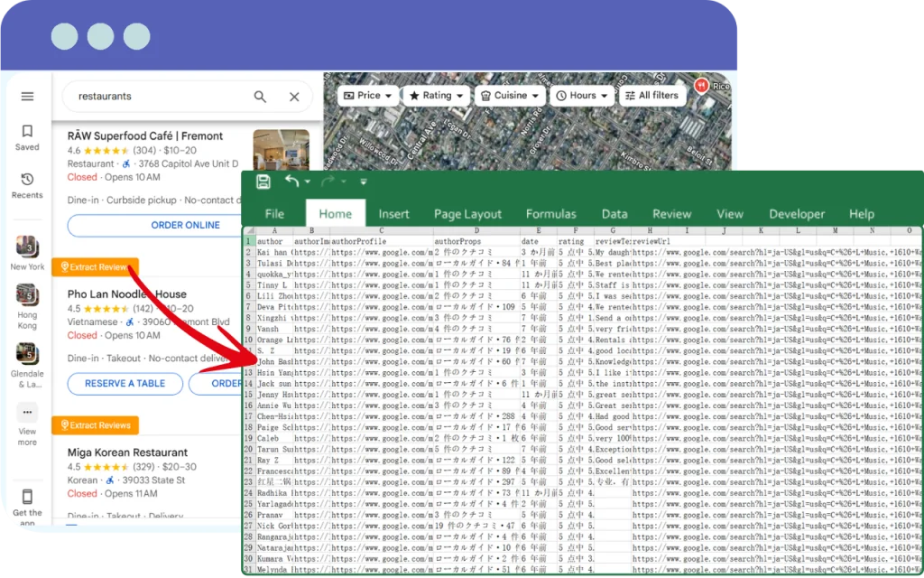Open the Page Layout ribbon tab
This screenshot has height=578, width=924.
tap(468, 214)
